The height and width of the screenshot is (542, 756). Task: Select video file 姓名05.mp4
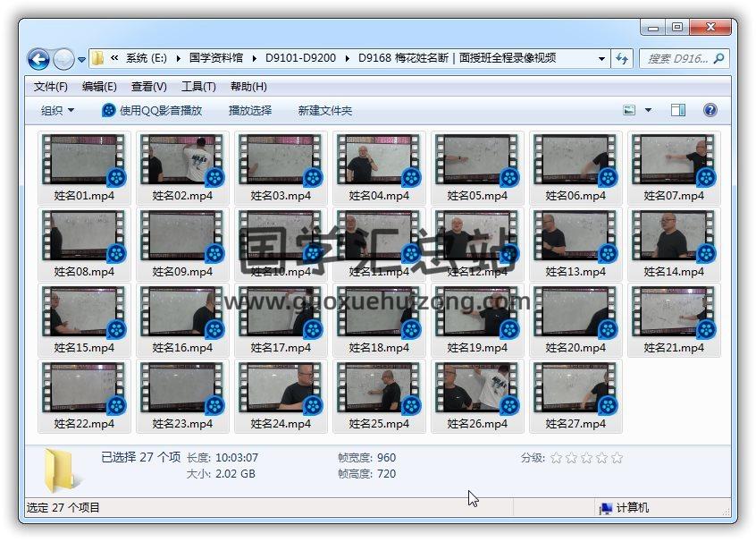tap(477, 168)
